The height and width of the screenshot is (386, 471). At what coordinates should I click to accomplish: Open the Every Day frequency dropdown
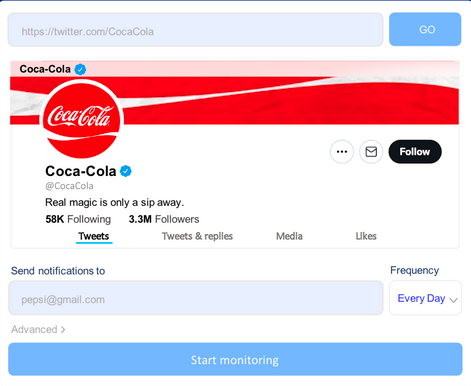[425, 298]
